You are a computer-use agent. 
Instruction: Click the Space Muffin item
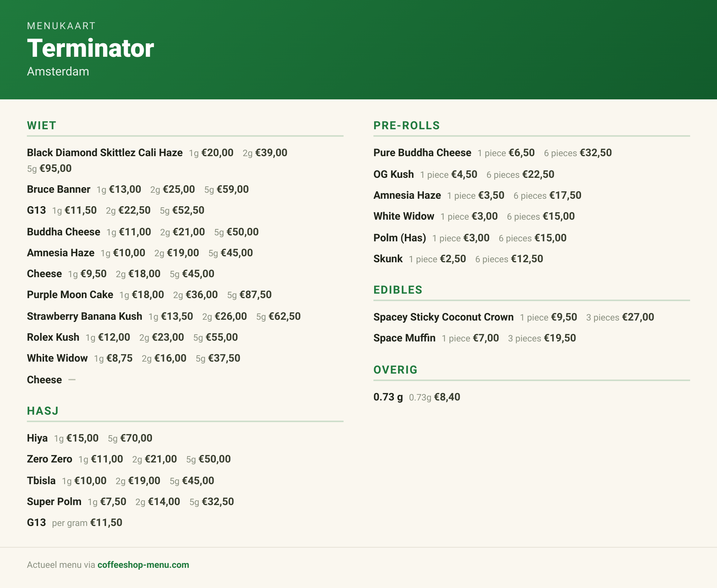click(x=404, y=338)
